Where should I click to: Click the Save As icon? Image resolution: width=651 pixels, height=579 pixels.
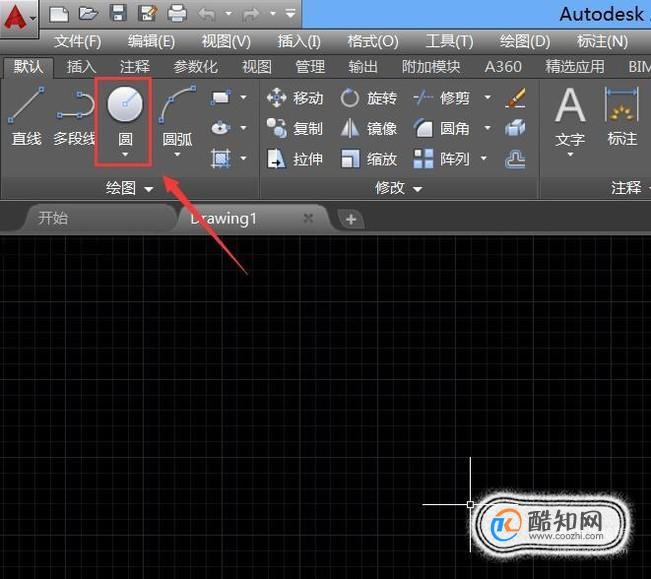point(148,13)
